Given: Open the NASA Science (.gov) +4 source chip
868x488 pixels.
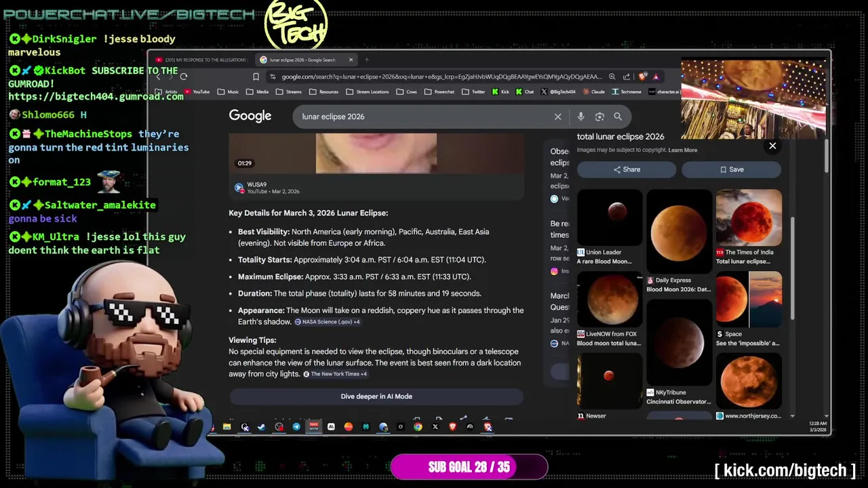Looking at the screenshot, I should tap(327, 322).
